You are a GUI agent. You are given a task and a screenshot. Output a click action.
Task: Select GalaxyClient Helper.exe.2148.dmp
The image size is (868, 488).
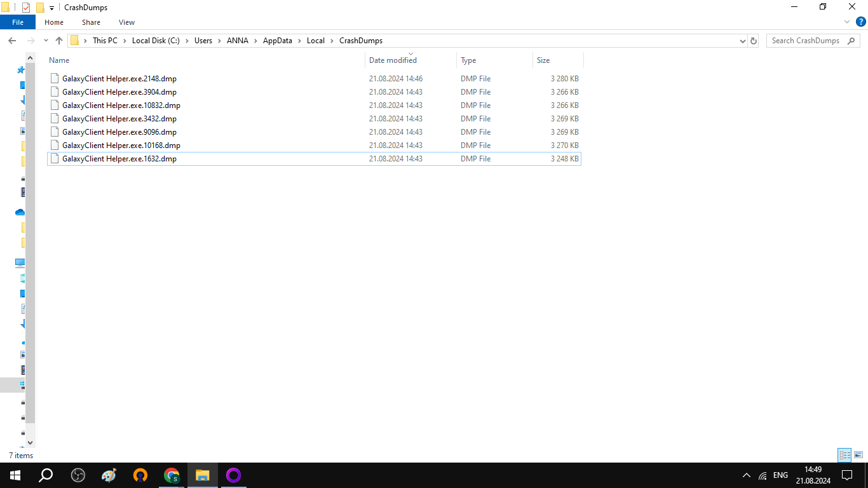[314, 79]
